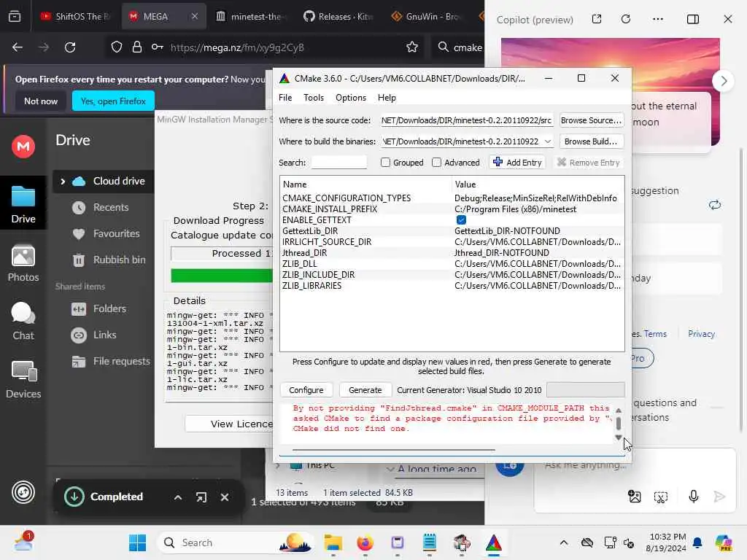Select the ZLIB_DLL entry
This screenshot has height=560, width=747.
(x=452, y=264)
